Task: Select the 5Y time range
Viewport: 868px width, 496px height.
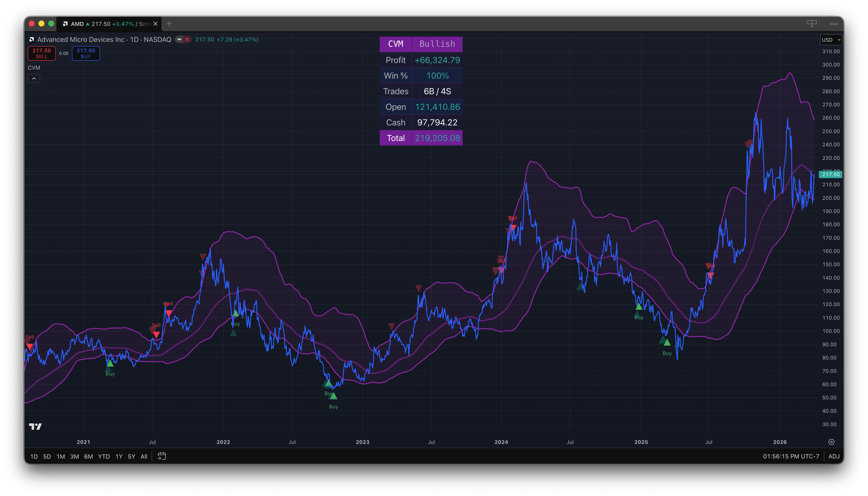Action: pyautogui.click(x=131, y=456)
